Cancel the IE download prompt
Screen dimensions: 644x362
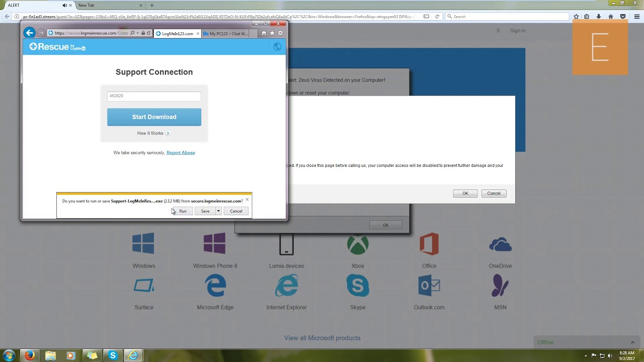click(236, 211)
